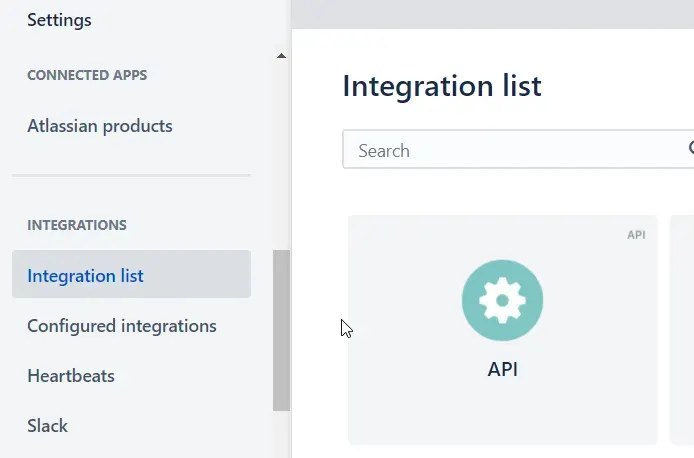Click the CONNECTED APPS section label
The image size is (694, 458).
87,75
